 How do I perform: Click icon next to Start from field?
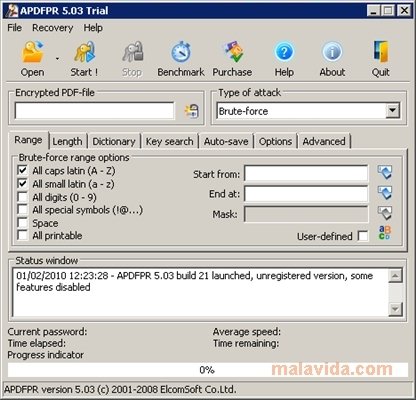pyautogui.click(x=385, y=172)
